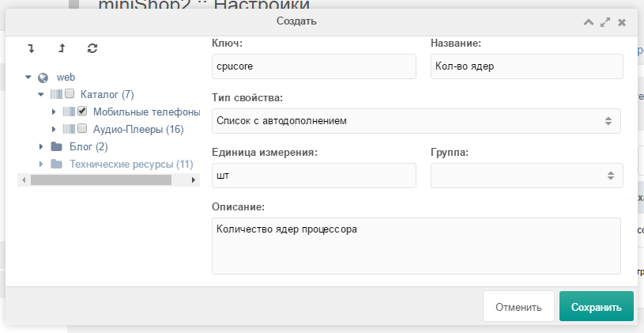Select the Каталог (7) tree label
Image resolution: width=644 pixels, height=333 pixels.
pos(107,95)
